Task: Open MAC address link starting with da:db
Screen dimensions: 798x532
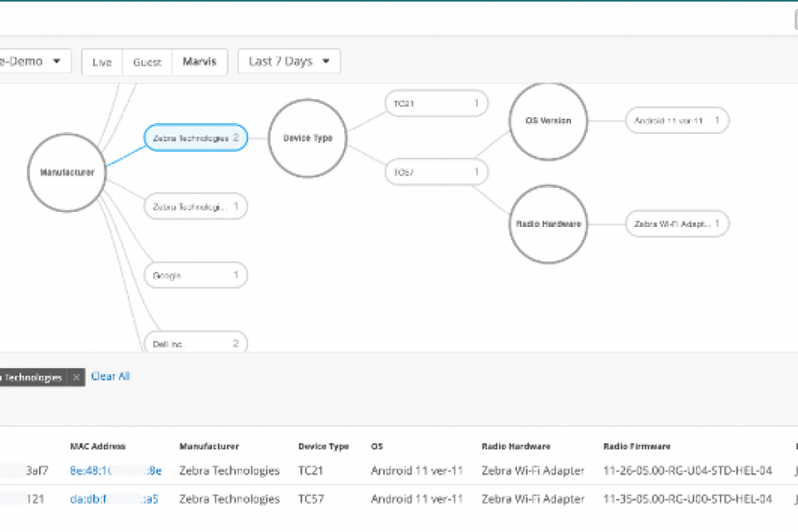Action: 113,499
